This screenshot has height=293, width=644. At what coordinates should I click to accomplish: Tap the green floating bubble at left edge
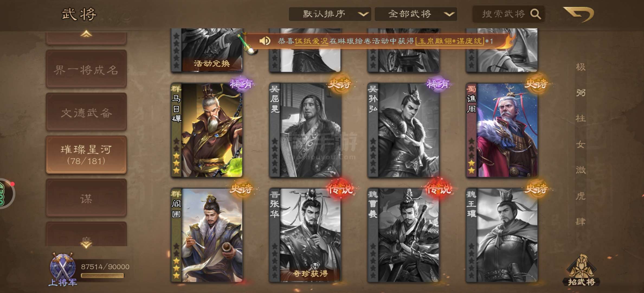pos(6,193)
